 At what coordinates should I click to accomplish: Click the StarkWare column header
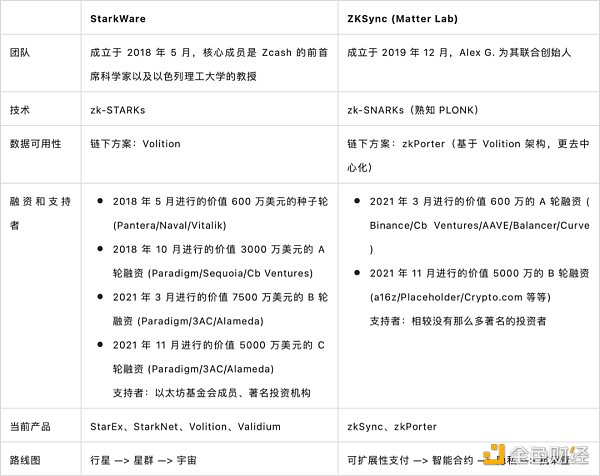coord(118,19)
